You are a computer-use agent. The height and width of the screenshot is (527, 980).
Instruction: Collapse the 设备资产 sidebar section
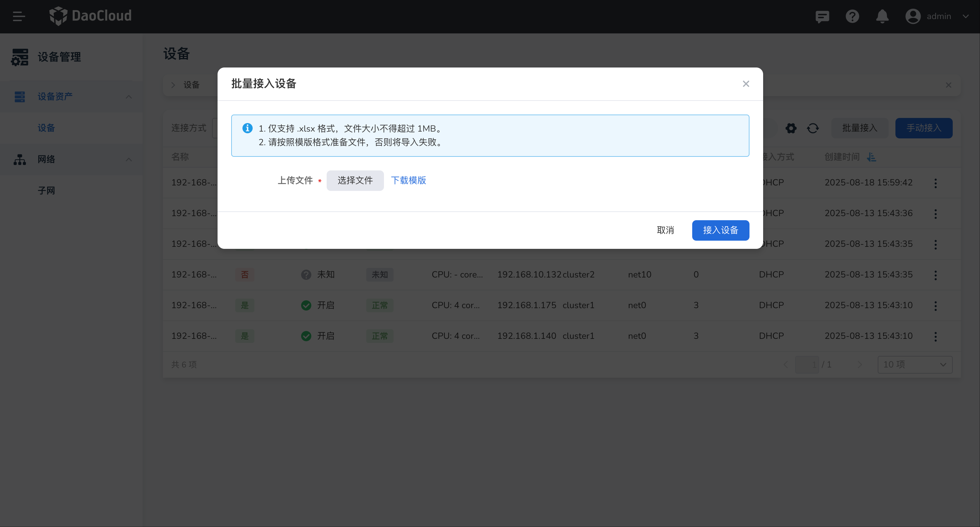click(x=129, y=96)
